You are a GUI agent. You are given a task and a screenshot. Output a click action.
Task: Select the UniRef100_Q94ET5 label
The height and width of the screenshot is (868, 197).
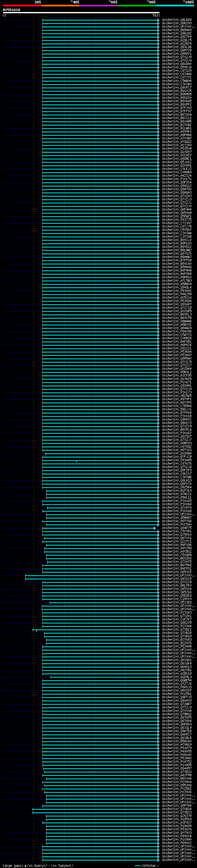pyautogui.click(x=177, y=528)
